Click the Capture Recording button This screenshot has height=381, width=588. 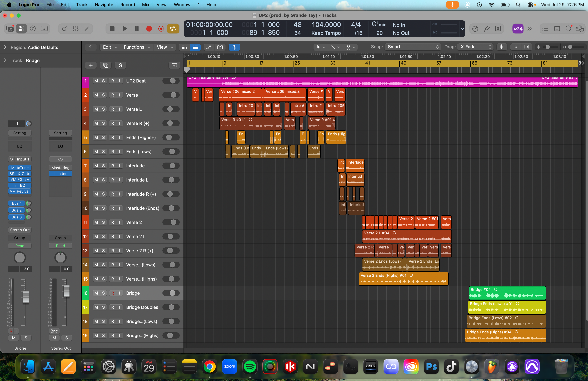pyautogui.click(x=161, y=29)
